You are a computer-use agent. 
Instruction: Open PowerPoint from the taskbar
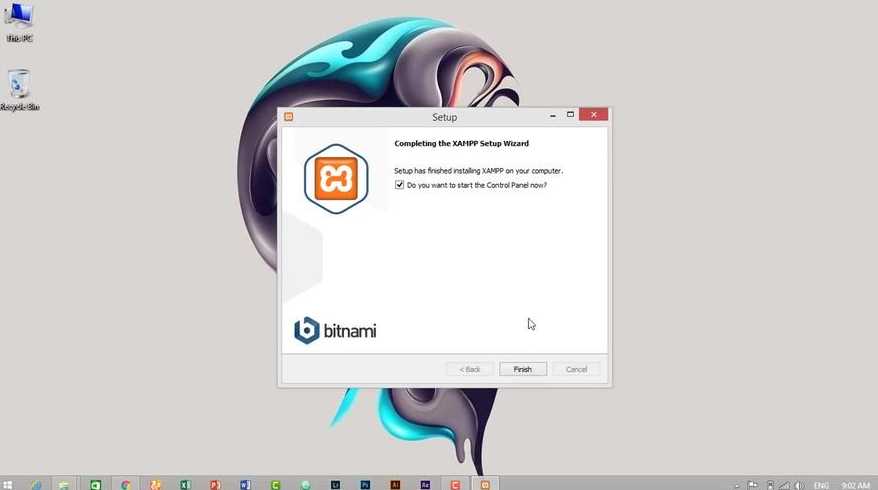(x=215, y=484)
